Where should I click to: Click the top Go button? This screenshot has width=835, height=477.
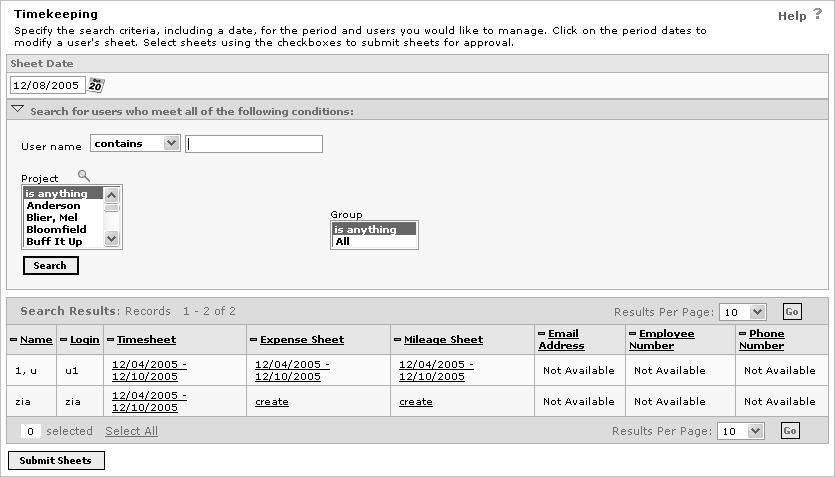tap(792, 312)
